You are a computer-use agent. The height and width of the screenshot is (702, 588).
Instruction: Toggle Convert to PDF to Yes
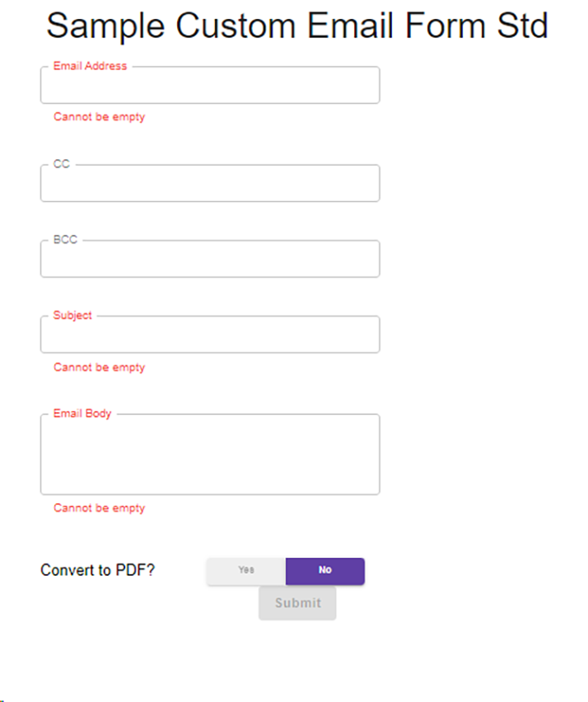click(246, 571)
